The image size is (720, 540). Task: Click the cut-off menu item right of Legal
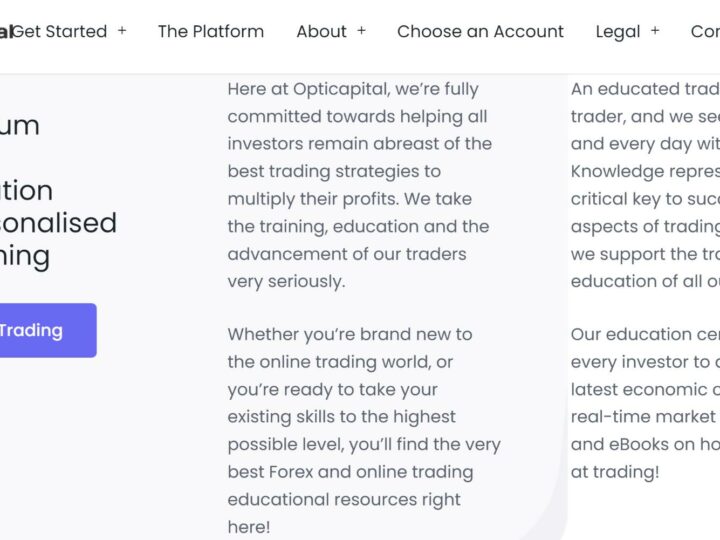coord(704,31)
